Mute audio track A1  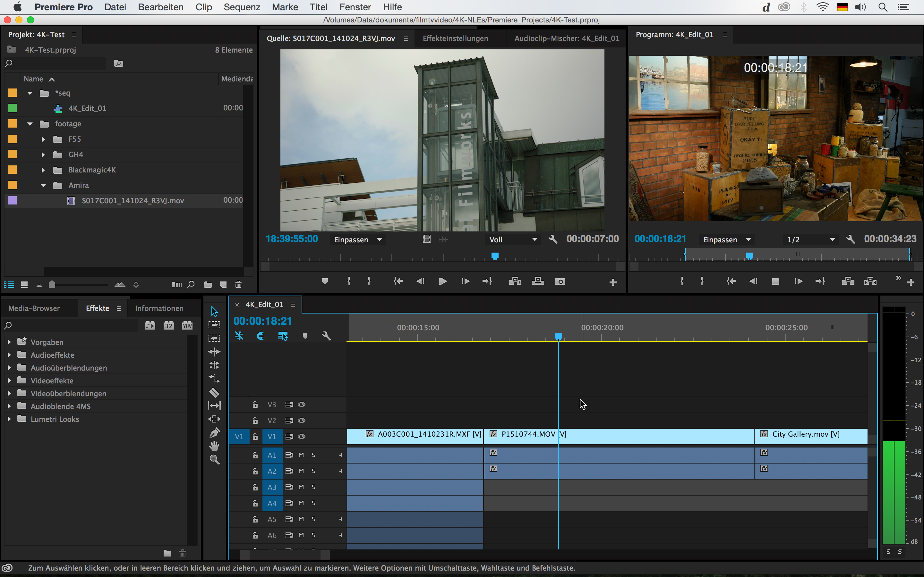click(301, 455)
